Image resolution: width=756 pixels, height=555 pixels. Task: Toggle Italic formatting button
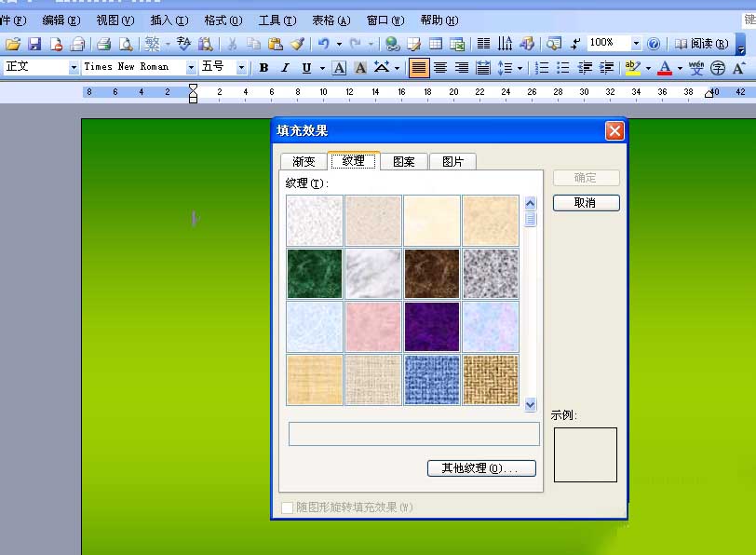coord(286,67)
